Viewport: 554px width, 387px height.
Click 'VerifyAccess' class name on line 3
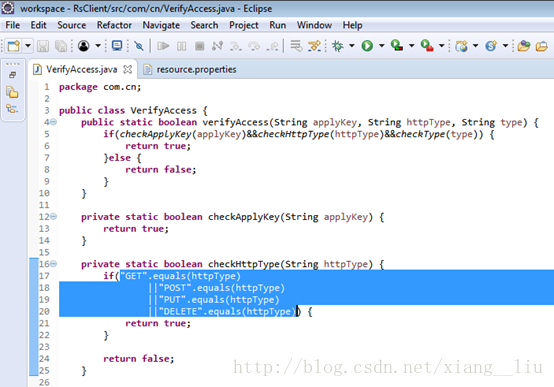[x=164, y=110]
